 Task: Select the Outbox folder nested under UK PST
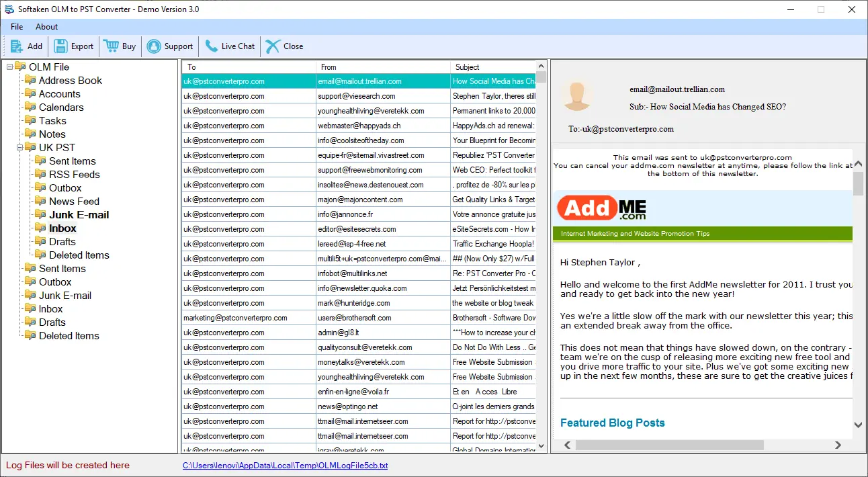pyautogui.click(x=65, y=187)
